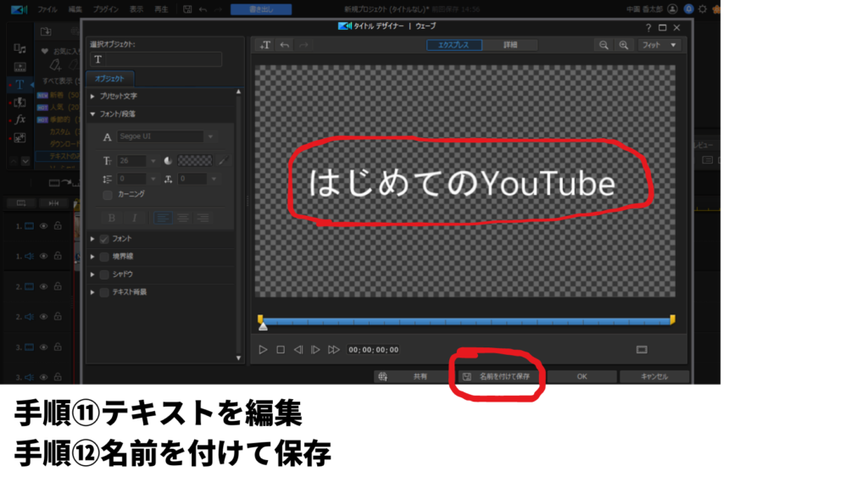Open Effect Room fx icon in main window
The width and height of the screenshot is (868, 488).
coord(20,119)
